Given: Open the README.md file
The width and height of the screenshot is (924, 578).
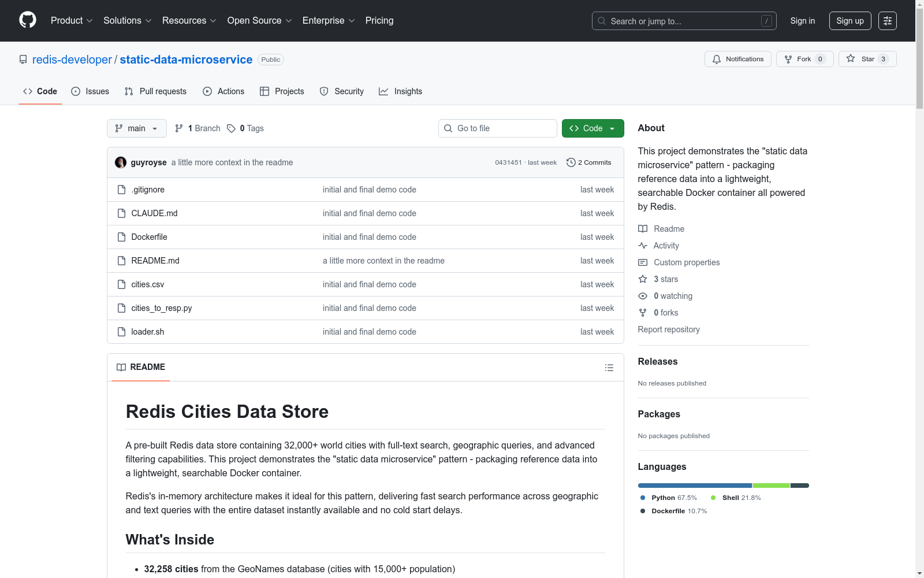Looking at the screenshot, I should [155, 261].
